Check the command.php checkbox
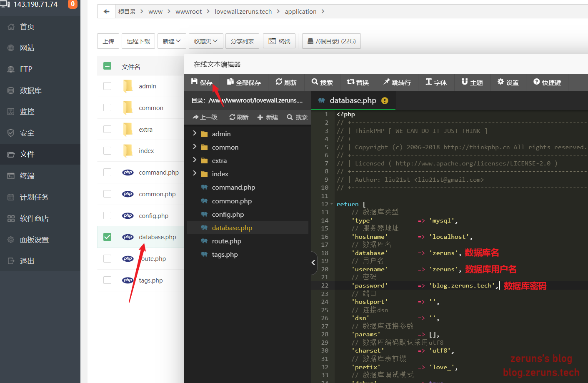 tap(107, 172)
